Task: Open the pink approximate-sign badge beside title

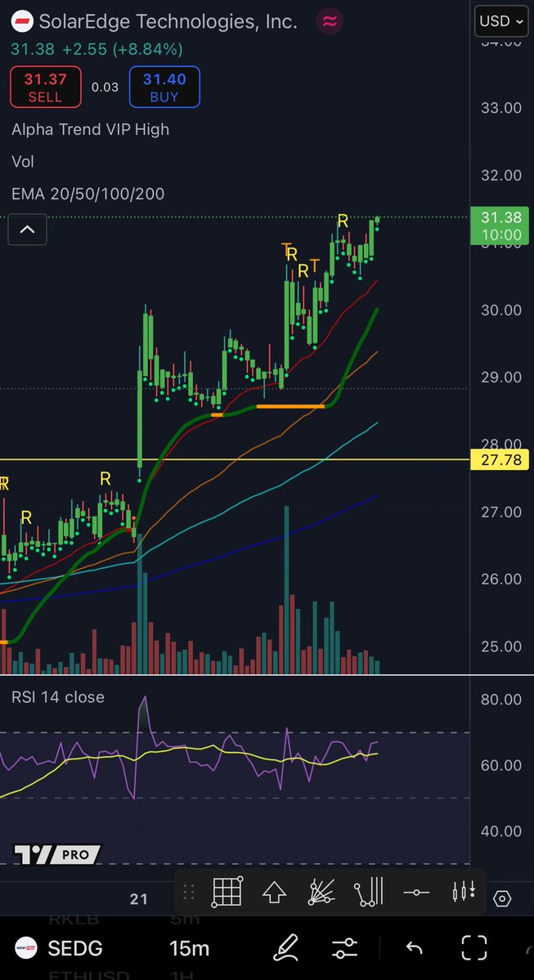Action: 330,22
